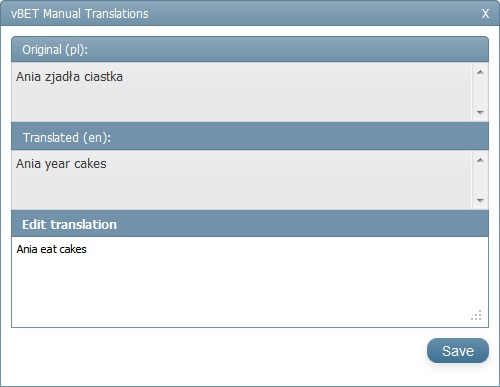The height and width of the screenshot is (387, 500).
Task: Click the resize grip of Edit translation box
Action: (477, 315)
